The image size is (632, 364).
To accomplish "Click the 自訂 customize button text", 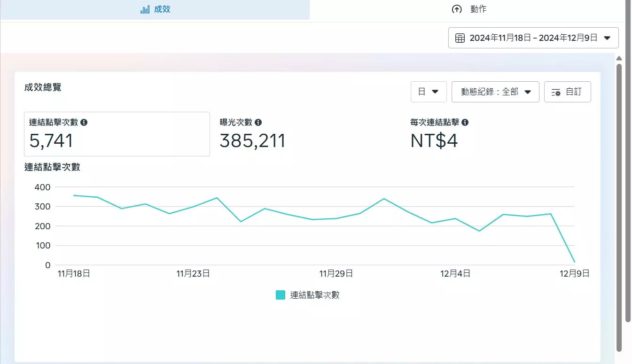I will click(573, 92).
